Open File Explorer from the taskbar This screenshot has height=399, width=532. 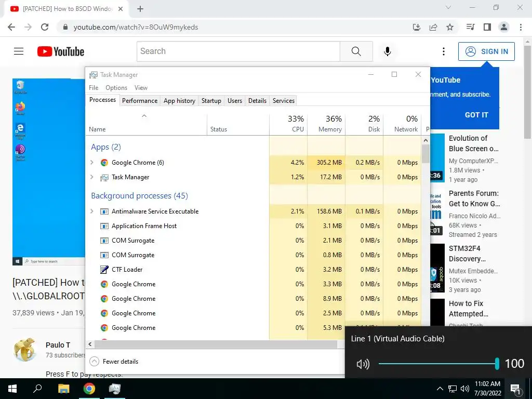[63, 389]
